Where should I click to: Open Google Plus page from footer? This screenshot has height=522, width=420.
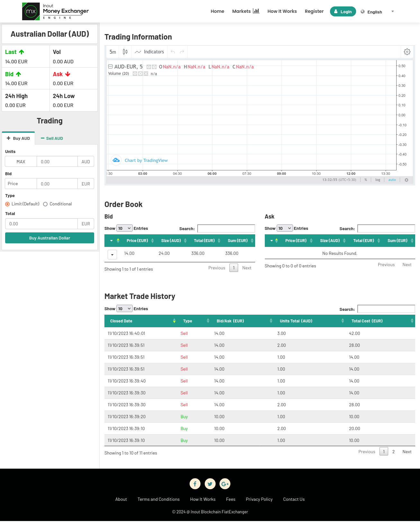point(225,484)
